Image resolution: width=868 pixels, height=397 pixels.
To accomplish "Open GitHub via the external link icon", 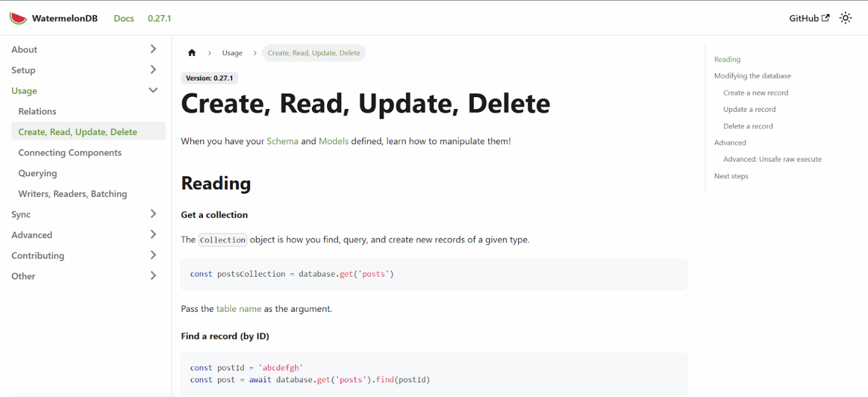I will (x=824, y=18).
